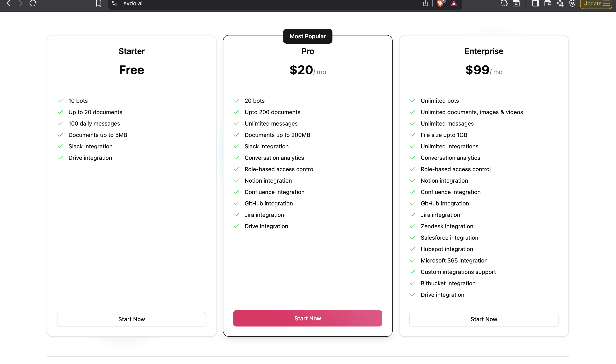Open the Brave VPN shield icon

tap(572, 3)
